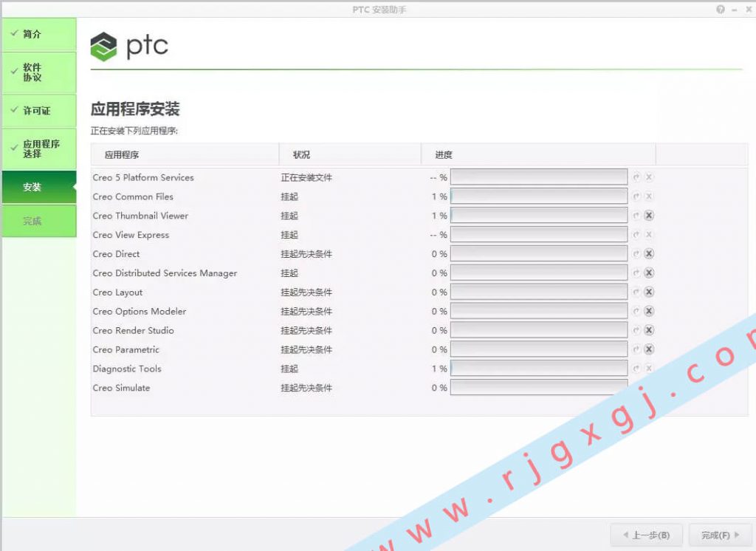Screen dimensions: 756x551
Task: Open help from the title bar question mark
Action: pos(721,10)
